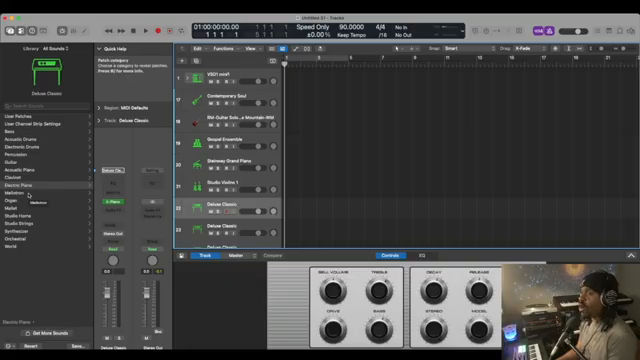Click the Fast Forward transport button
Image resolution: width=640 pixels, height=360 pixels.
pos(121,31)
